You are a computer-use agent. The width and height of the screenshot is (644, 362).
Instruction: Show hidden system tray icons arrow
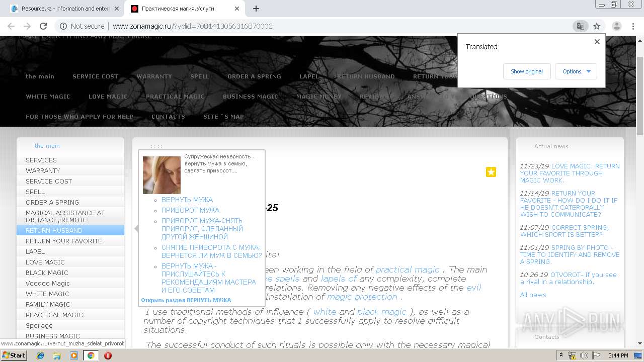tap(561, 355)
